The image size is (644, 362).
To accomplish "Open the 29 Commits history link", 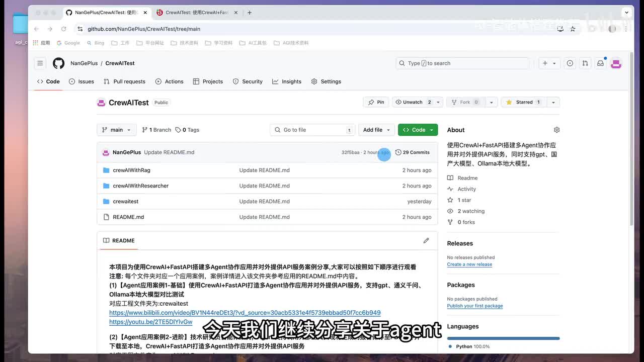I will pyautogui.click(x=413, y=152).
